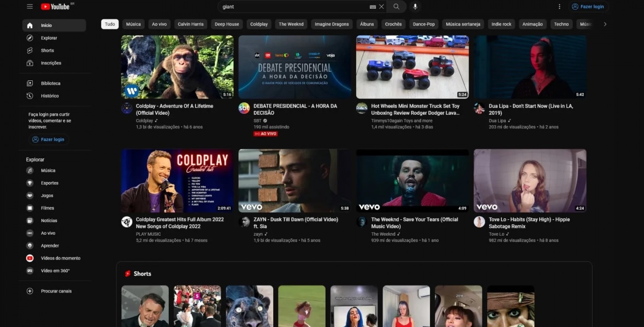Select the Animação chip

tap(533, 24)
